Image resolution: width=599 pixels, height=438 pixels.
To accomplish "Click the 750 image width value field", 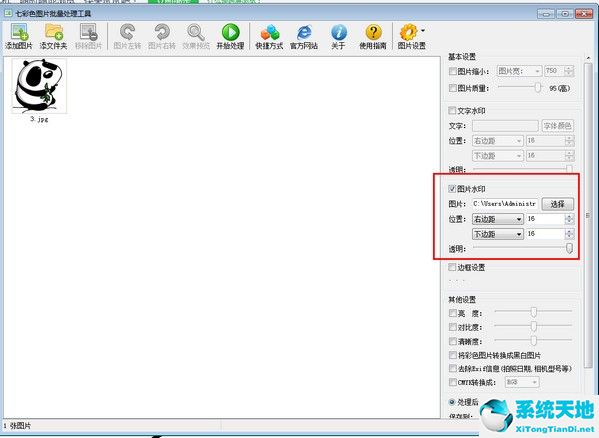I will tap(555, 71).
